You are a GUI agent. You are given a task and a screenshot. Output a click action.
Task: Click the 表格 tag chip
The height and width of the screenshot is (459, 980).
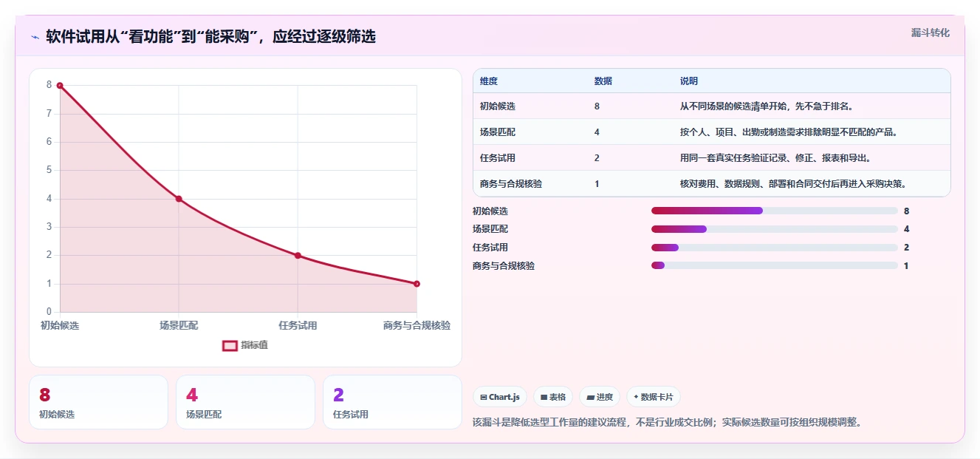[x=553, y=397]
